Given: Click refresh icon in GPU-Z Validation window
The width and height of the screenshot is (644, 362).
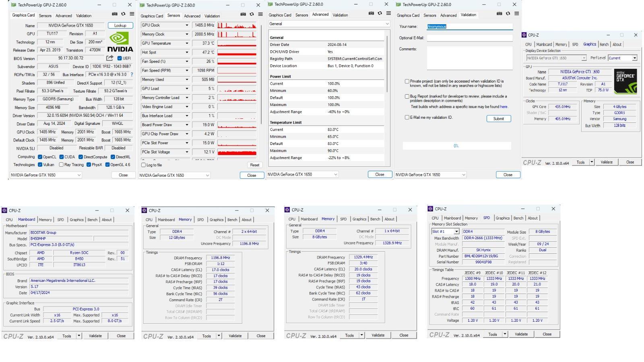Looking at the screenshot, I should [x=508, y=13].
